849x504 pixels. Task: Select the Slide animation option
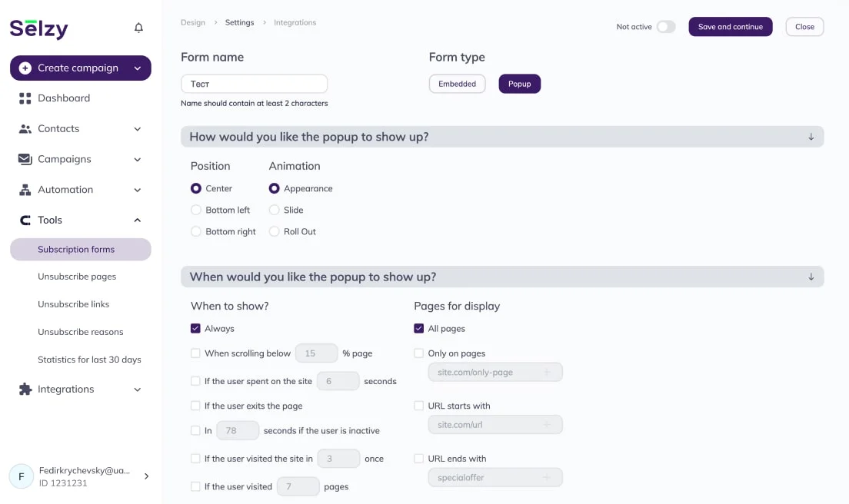(x=274, y=210)
